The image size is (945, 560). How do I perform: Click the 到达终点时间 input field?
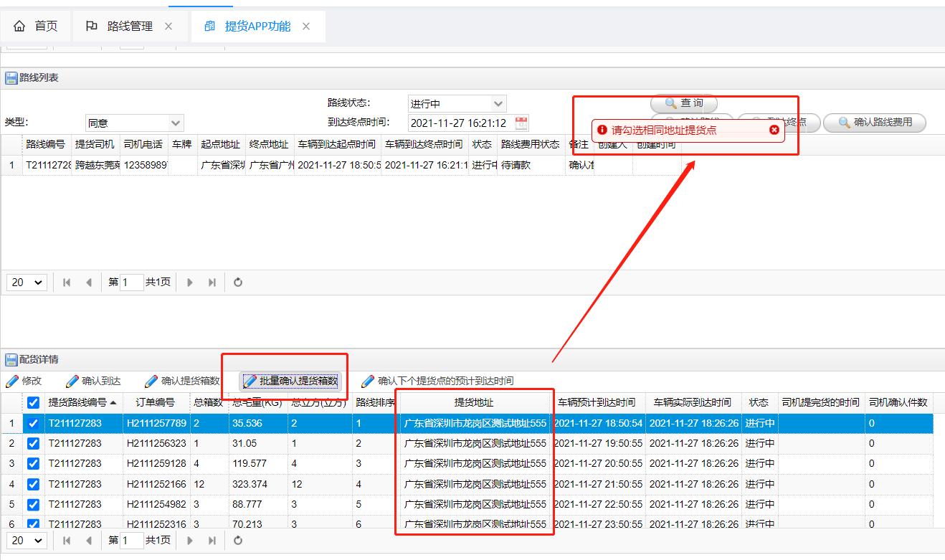click(x=459, y=123)
